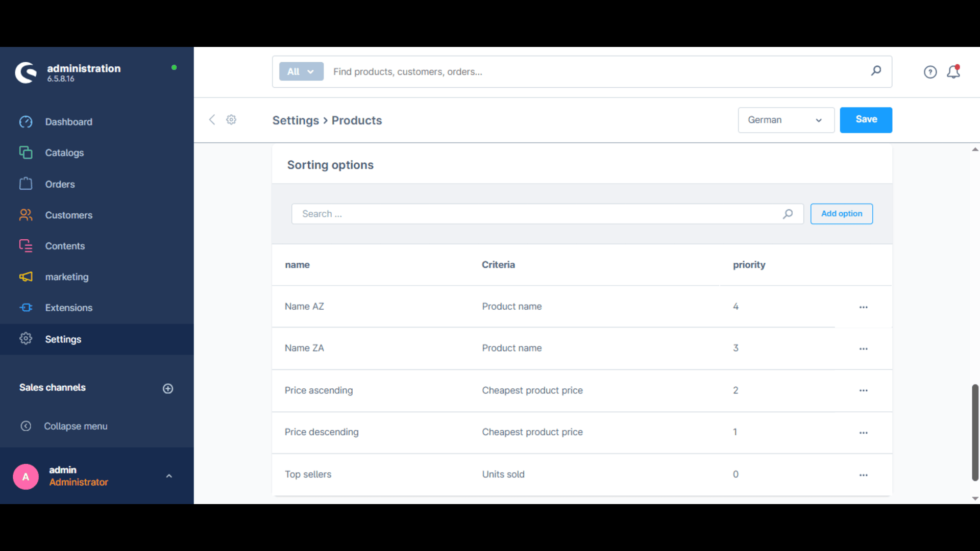This screenshot has width=980, height=551.
Task: Go back with the left chevron
Action: [212, 119]
